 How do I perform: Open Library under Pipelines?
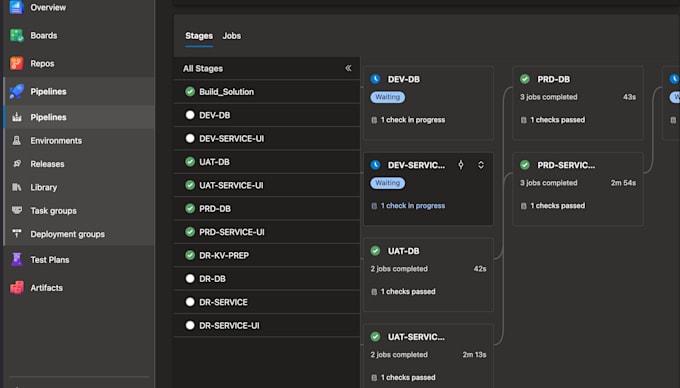point(43,187)
